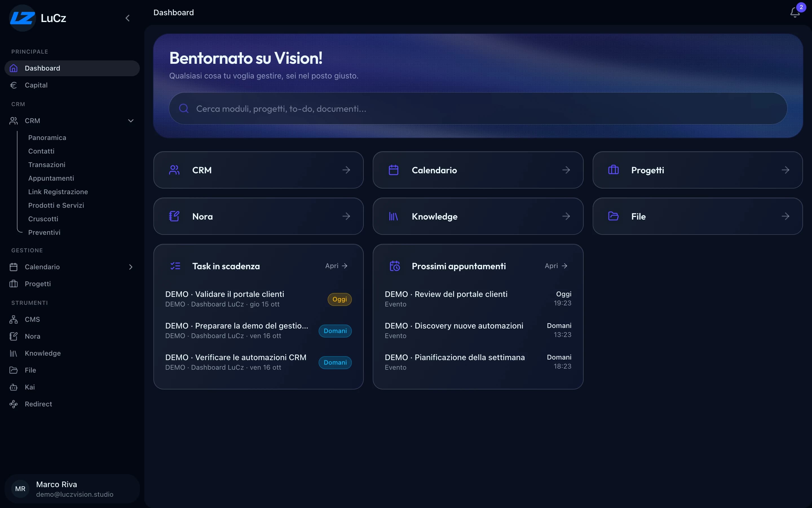Image resolution: width=812 pixels, height=508 pixels.
Task: Click the CMS sitemap icon in sidebar
Action: (14, 319)
